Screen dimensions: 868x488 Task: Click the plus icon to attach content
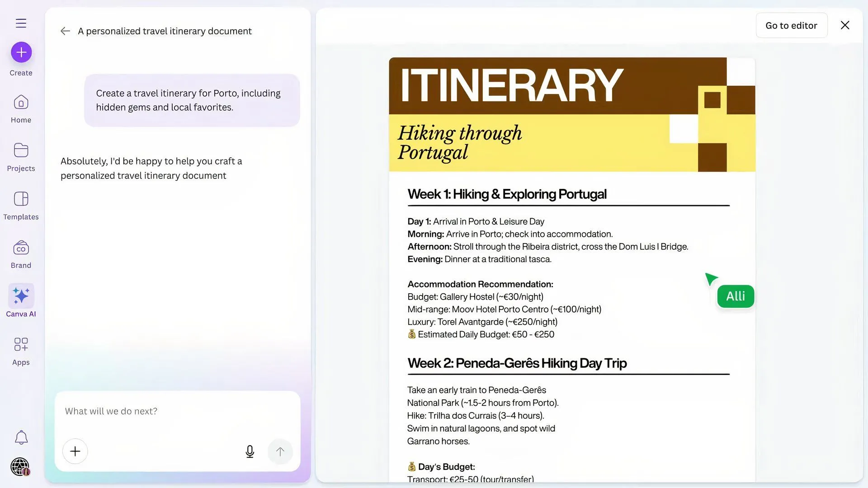pos(75,451)
